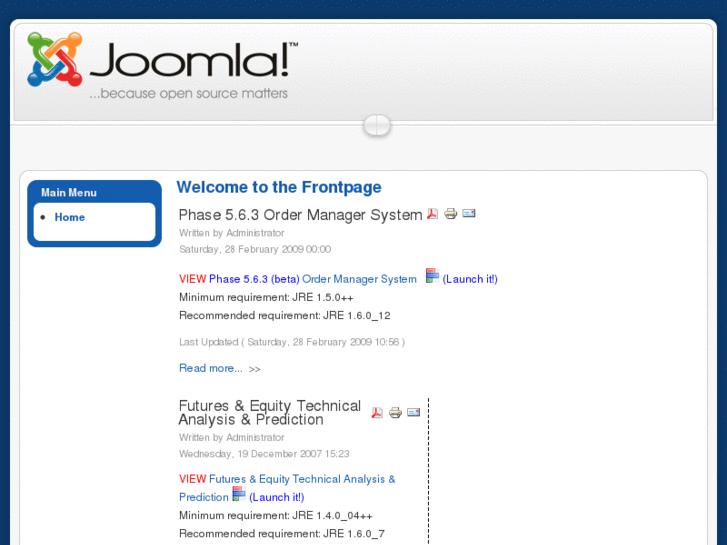The image size is (727, 545).
Task: Click the Joomla! logo in the header
Action: point(162,66)
